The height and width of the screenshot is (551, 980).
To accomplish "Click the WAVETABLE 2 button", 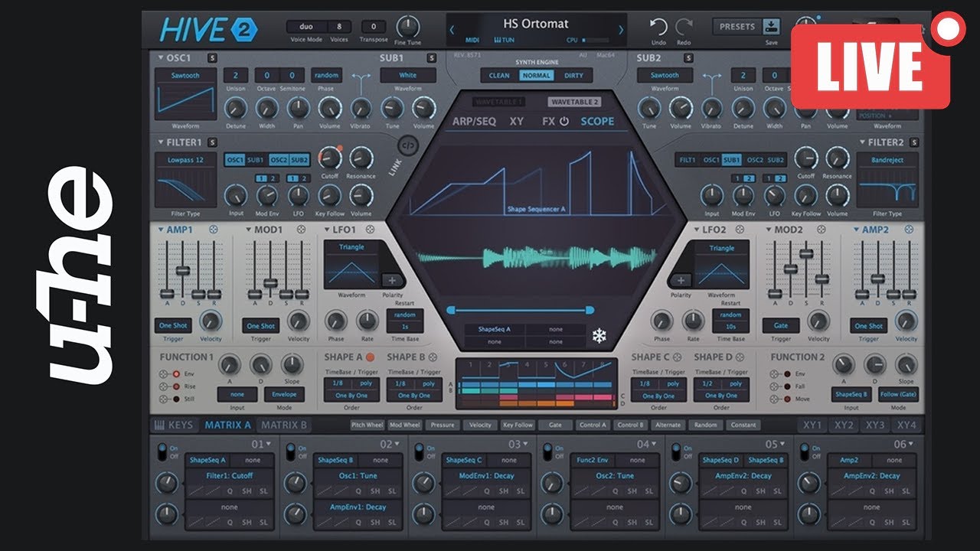I will point(573,102).
